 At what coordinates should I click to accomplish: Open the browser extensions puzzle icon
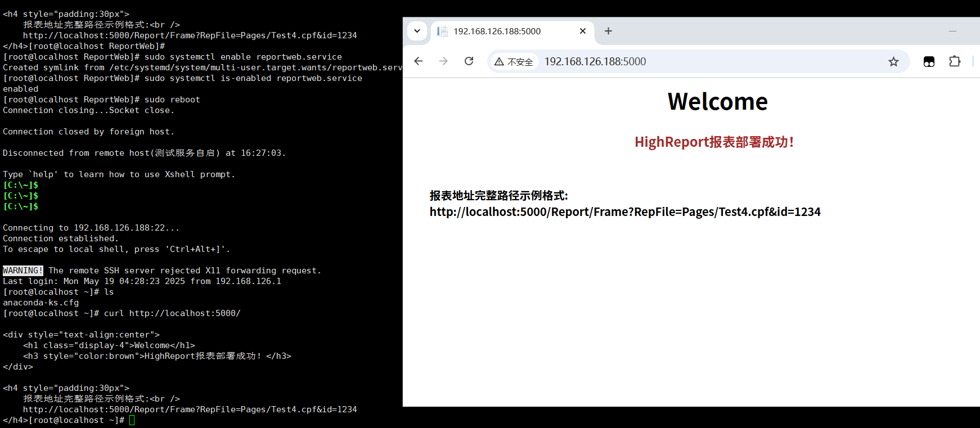pyautogui.click(x=955, y=61)
